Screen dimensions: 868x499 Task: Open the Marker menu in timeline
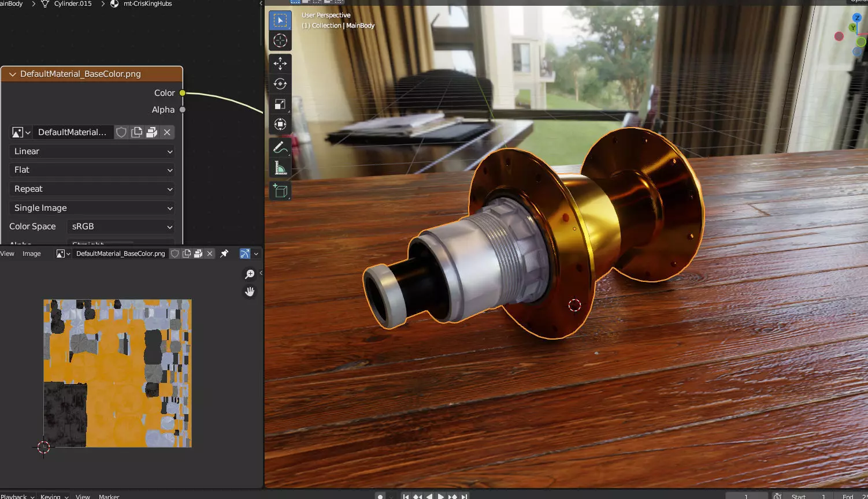tap(109, 496)
